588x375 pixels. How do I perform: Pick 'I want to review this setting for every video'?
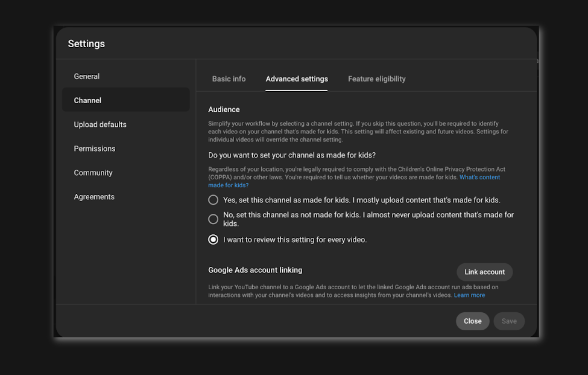213,240
